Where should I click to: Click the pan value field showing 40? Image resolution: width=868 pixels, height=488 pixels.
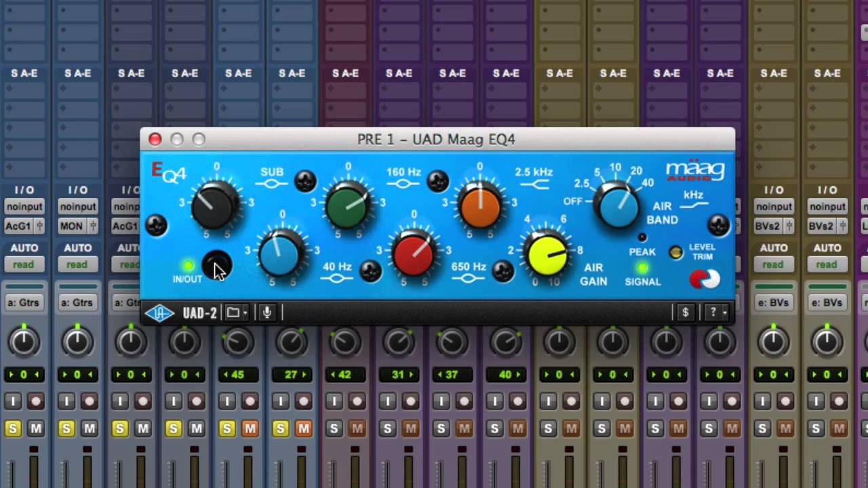pyautogui.click(x=506, y=375)
